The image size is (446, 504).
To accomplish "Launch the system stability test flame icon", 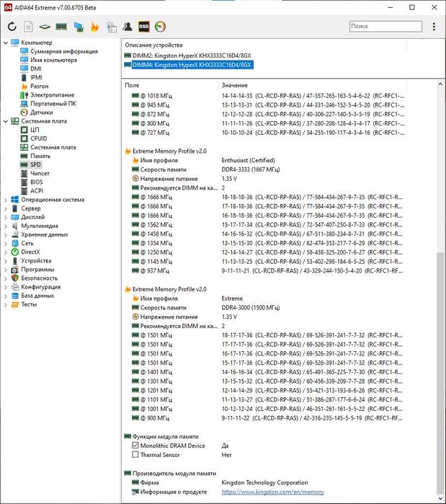I will click(94, 27).
